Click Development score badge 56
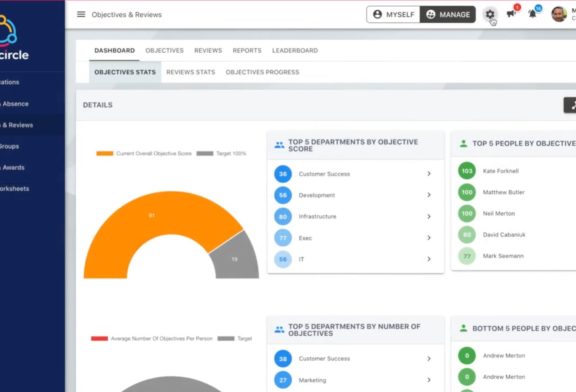 283,195
